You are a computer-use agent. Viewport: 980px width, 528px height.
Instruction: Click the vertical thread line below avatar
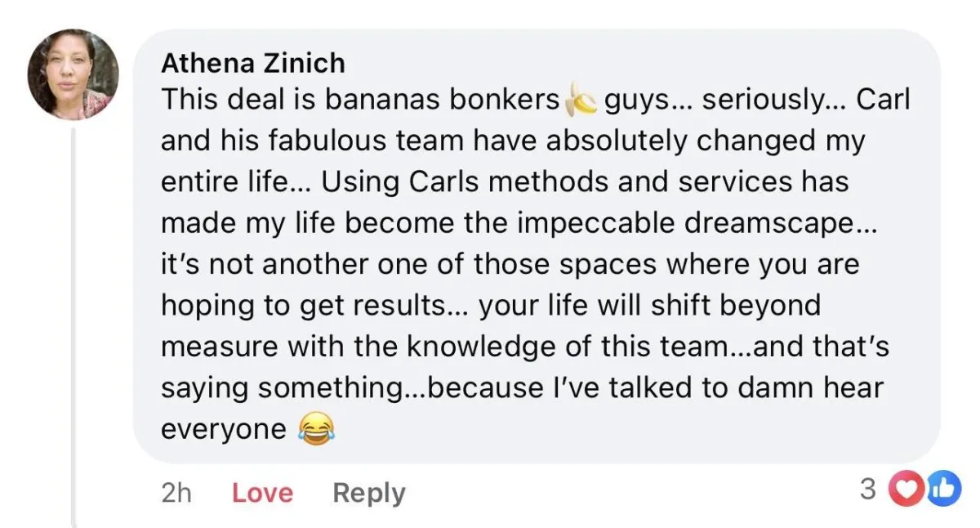point(74,327)
